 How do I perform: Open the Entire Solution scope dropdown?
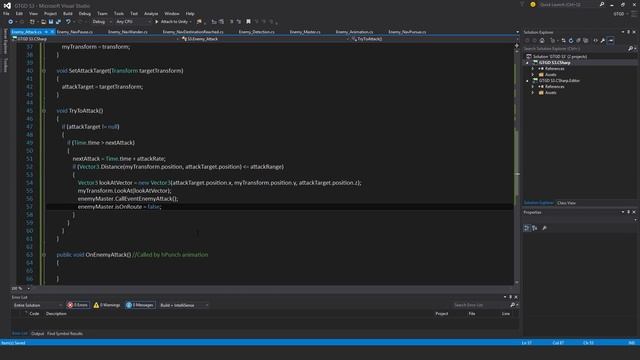(x=38, y=305)
